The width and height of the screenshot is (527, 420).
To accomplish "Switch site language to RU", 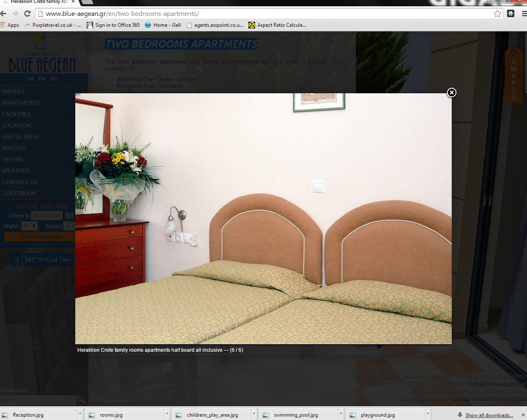I will [54, 79].
